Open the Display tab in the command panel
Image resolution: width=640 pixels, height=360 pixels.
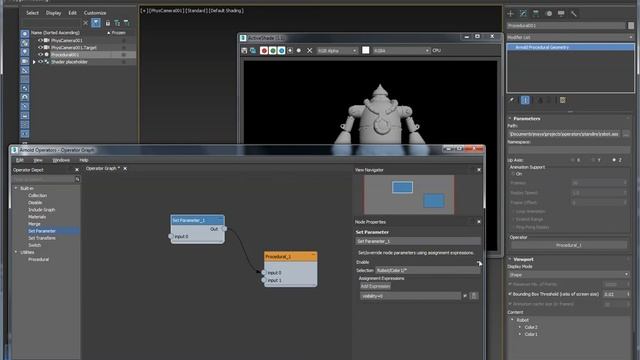561,13
